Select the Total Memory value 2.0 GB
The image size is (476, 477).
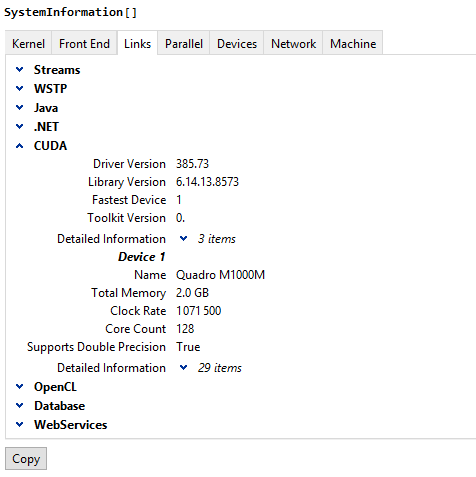coord(192,293)
